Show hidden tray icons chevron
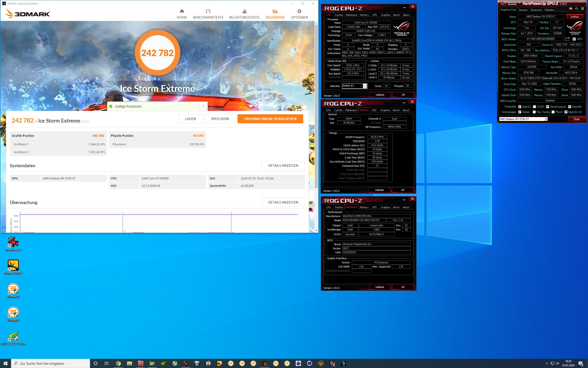Image resolution: width=588 pixels, height=368 pixels. (x=547, y=364)
